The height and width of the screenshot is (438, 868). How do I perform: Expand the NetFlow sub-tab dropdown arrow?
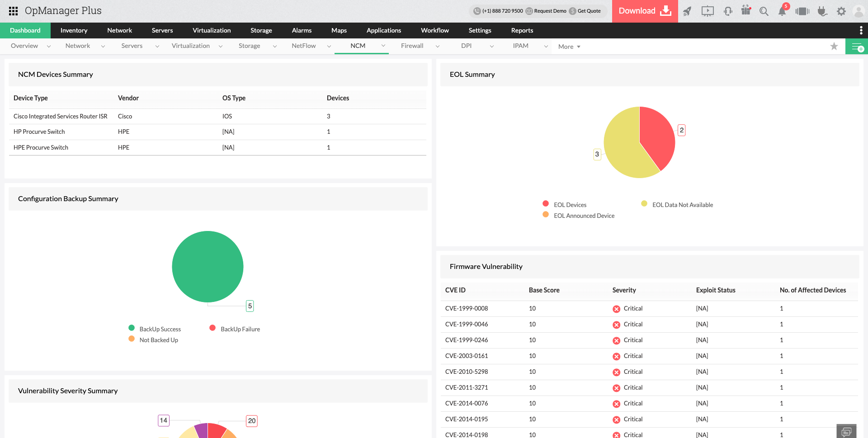329,46
